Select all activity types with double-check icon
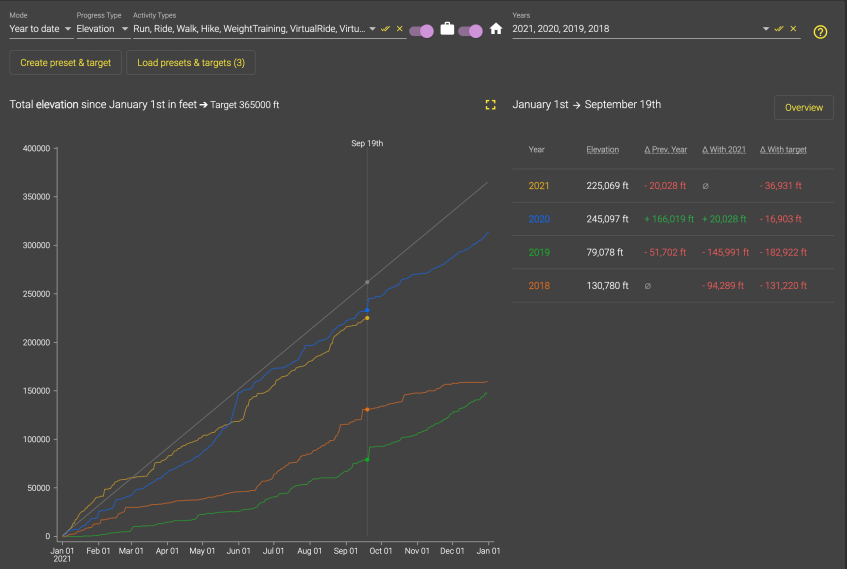 point(386,29)
